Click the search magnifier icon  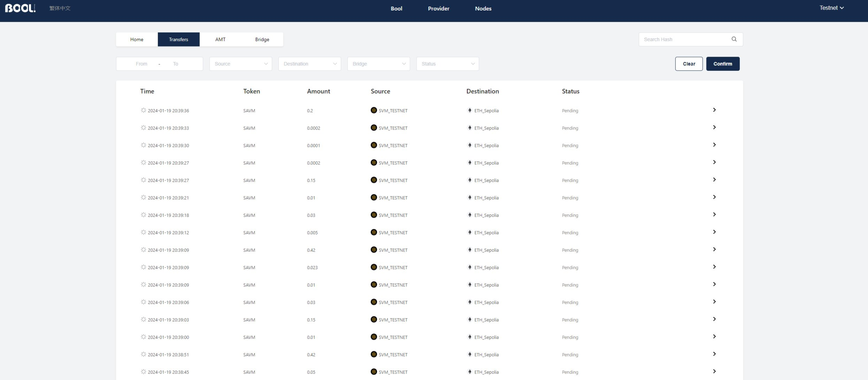point(734,39)
